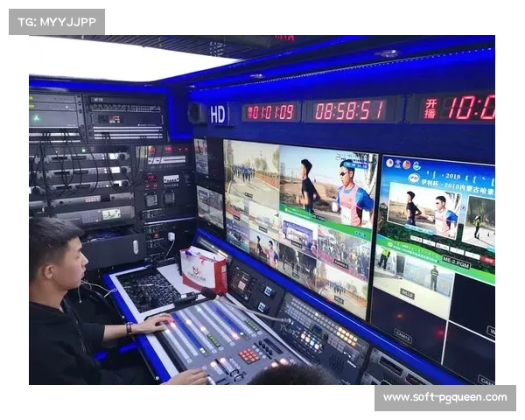Click the www.soft-pgqueen.com link label
This screenshot has width=525, height=420.
point(445,397)
